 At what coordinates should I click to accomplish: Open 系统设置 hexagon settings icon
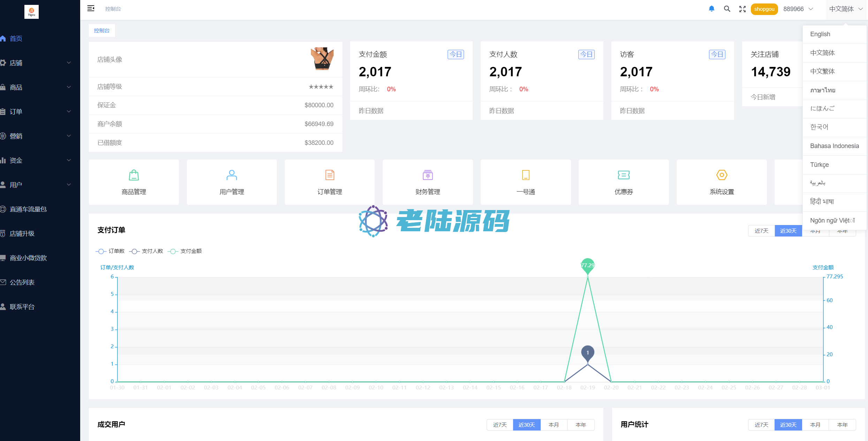pyautogui.click(x=722, y=175)
